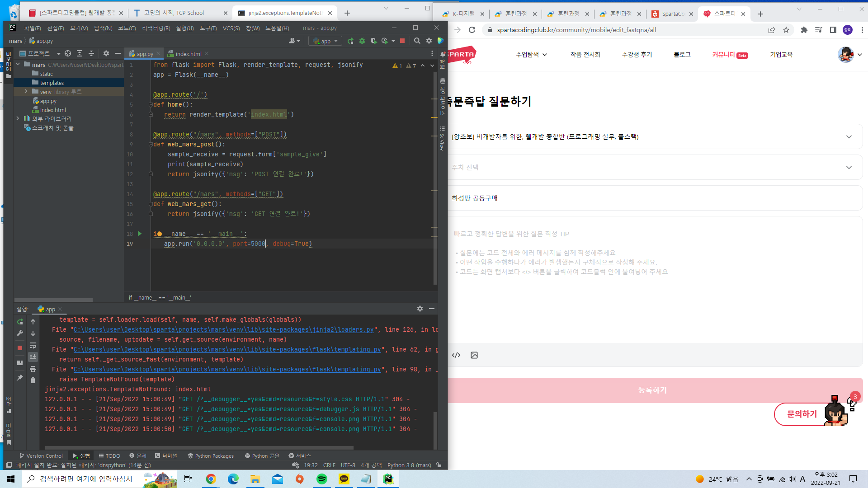Screen dimensions: 868x488
Task: Toggle the Bookmarks side tool window
Action: (x=9, y=434)
